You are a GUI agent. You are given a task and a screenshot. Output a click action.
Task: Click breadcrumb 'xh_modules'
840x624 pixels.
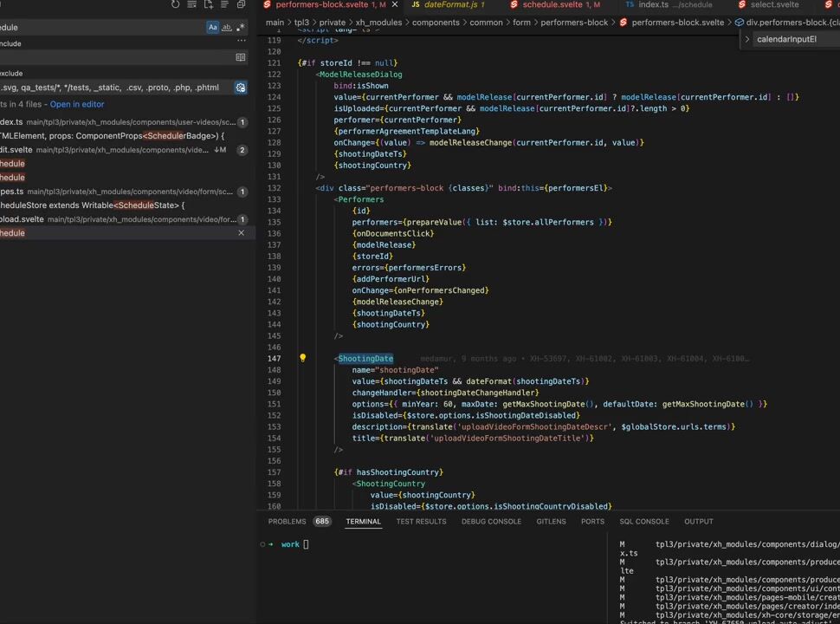[378, 23]
